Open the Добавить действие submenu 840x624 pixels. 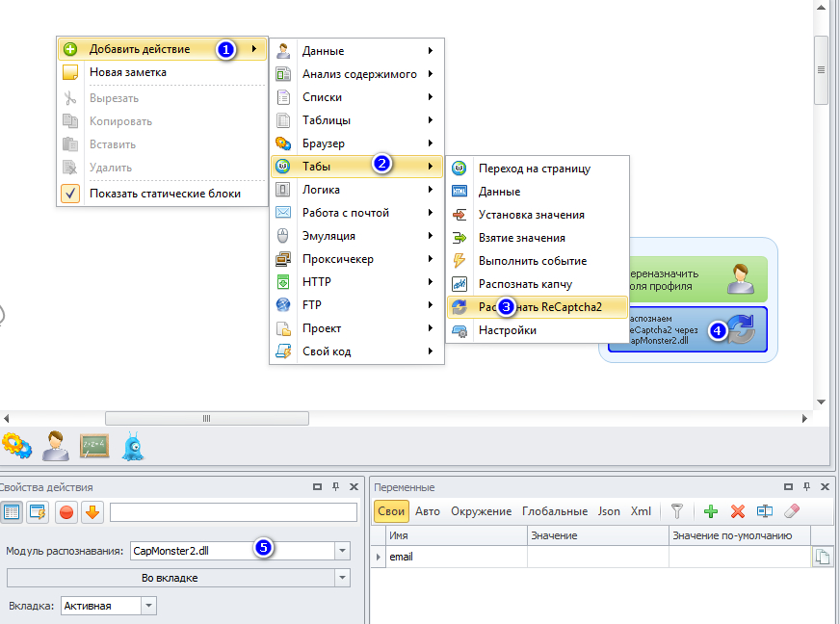(162, 49)
